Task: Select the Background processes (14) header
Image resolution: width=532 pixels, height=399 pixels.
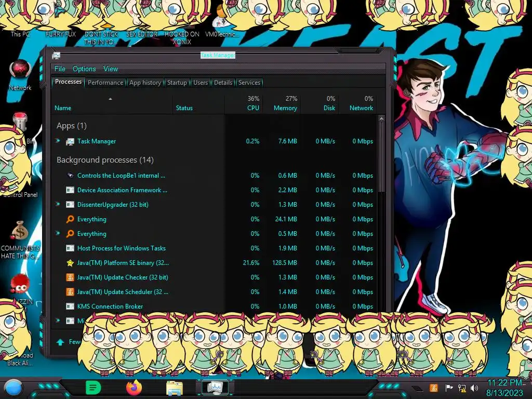Action: (105, 160)
